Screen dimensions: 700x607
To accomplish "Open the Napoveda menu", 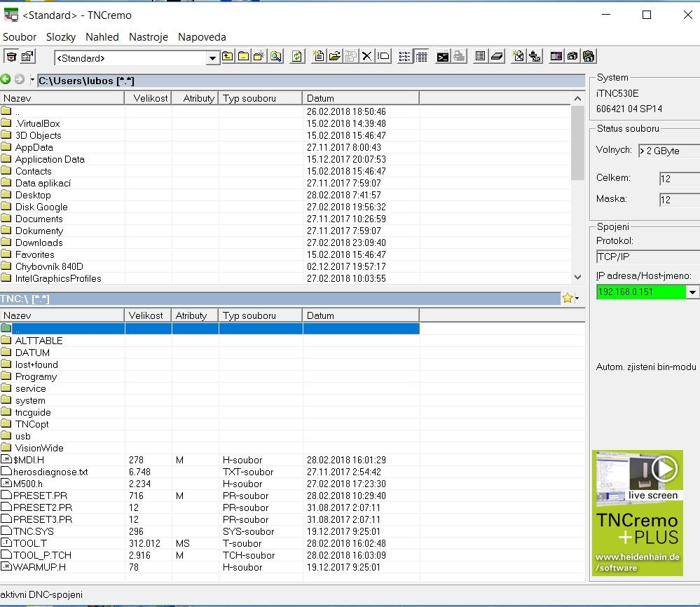I will (202, 37).
